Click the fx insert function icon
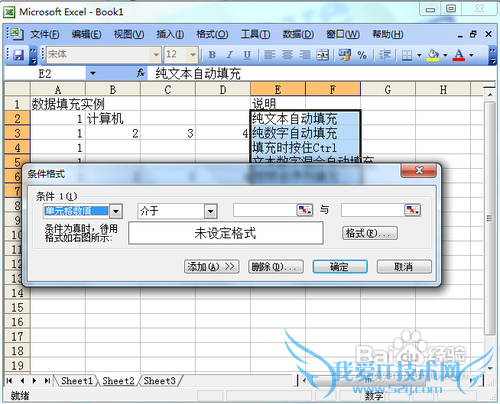 141,73
